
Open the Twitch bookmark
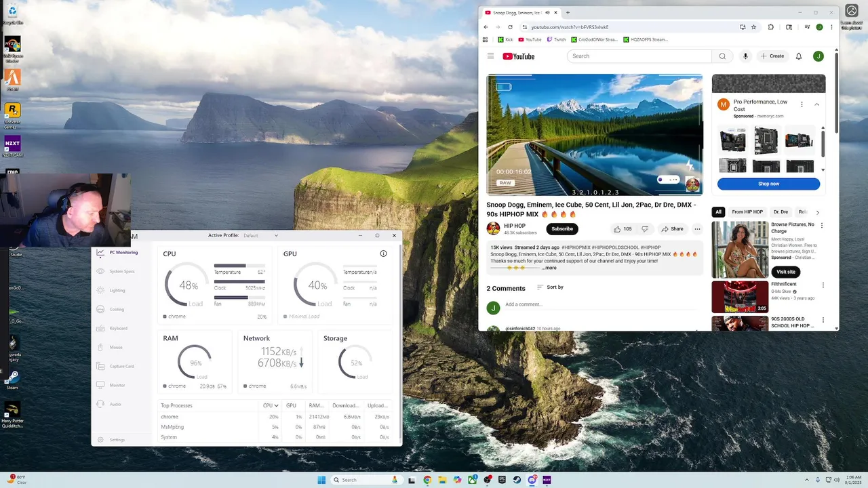(557, 39)
